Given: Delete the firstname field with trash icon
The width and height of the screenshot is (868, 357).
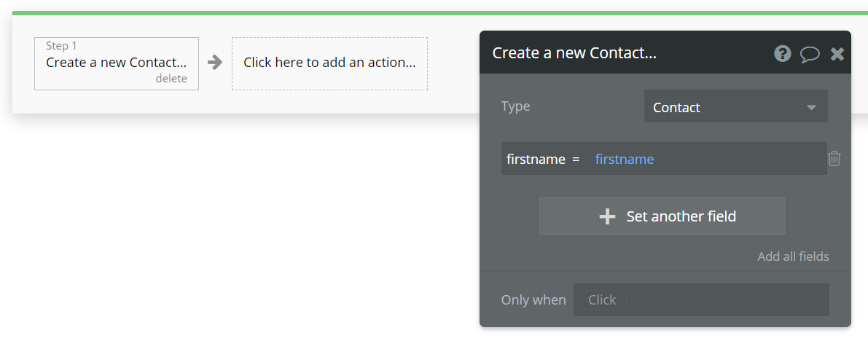Looking at the screenshot, I should coord(834,158).
